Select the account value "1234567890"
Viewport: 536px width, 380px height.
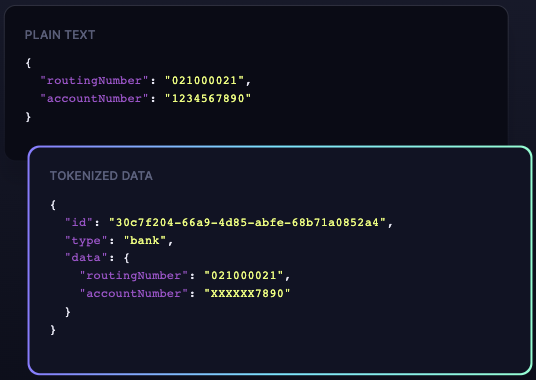click(208, 98)
